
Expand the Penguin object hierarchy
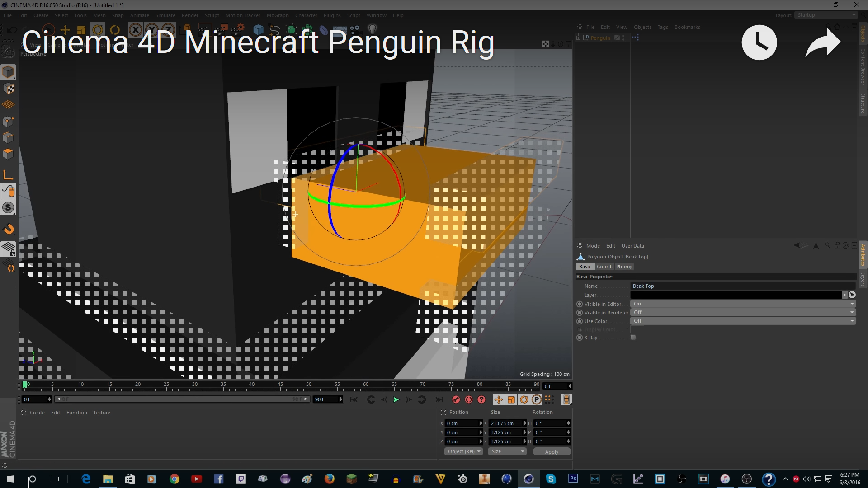point(578,38)
